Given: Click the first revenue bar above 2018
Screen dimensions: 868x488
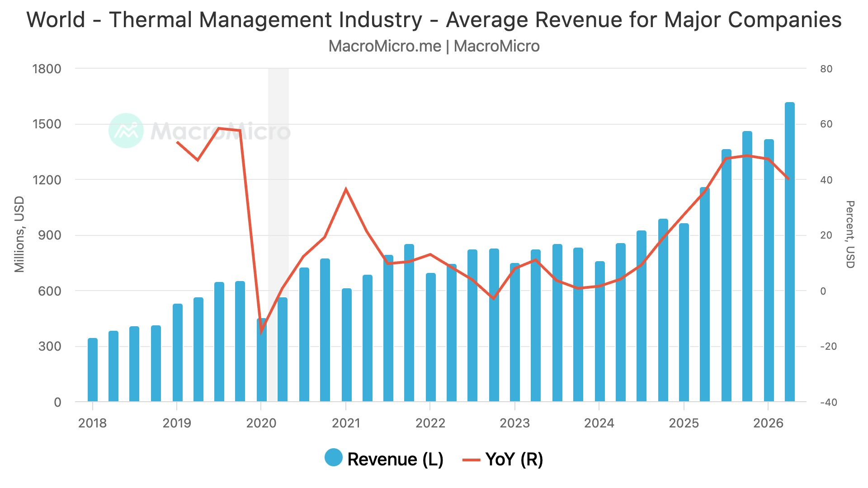Looking at the screenshot, I should [x=93, y=370].
